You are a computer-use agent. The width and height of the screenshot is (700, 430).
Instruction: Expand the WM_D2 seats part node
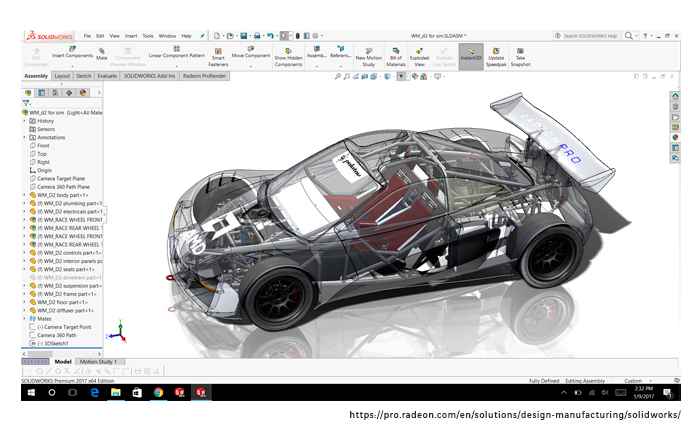point(25,269)
